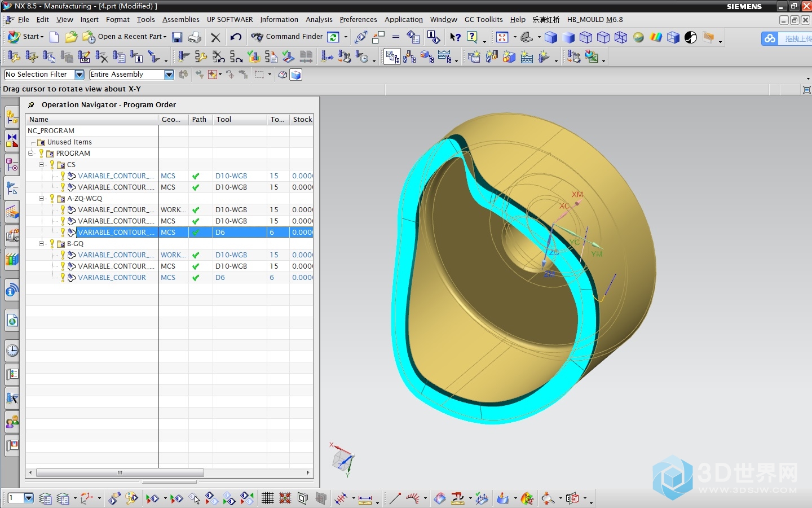Viewport: 812px width, 508px height.
Task: Open the File menu
Action: [23, 19]
